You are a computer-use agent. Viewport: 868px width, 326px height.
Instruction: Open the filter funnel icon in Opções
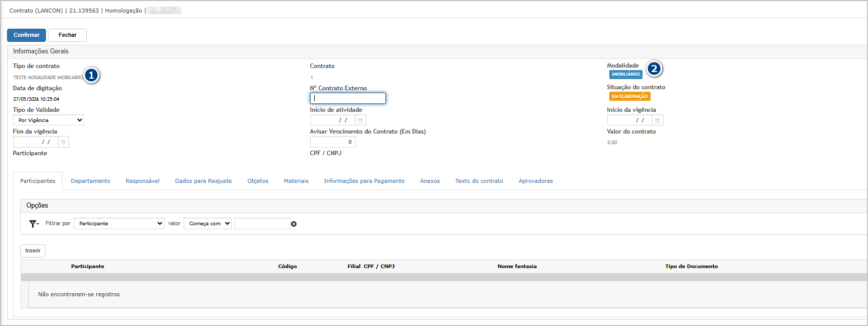point(34,224)
